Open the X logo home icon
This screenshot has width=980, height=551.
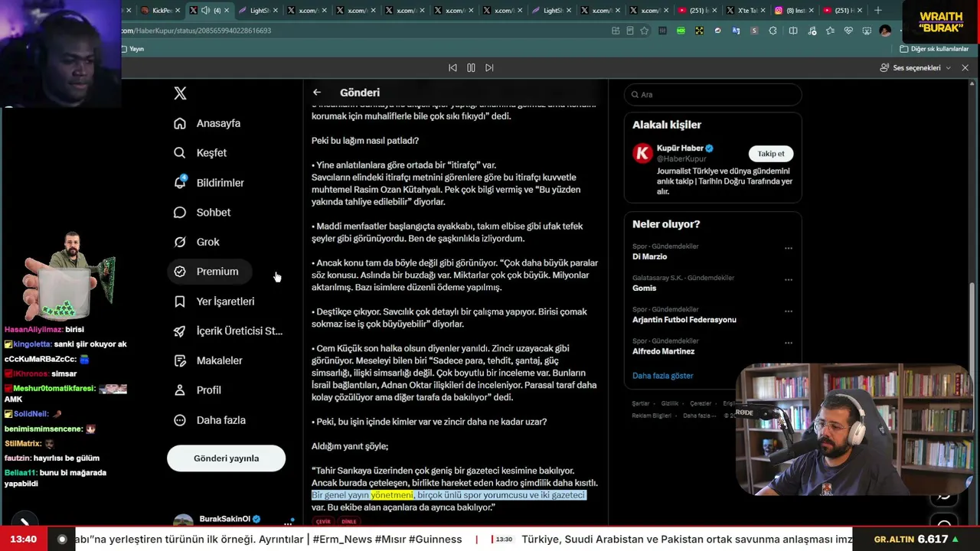tap(180, 93)
